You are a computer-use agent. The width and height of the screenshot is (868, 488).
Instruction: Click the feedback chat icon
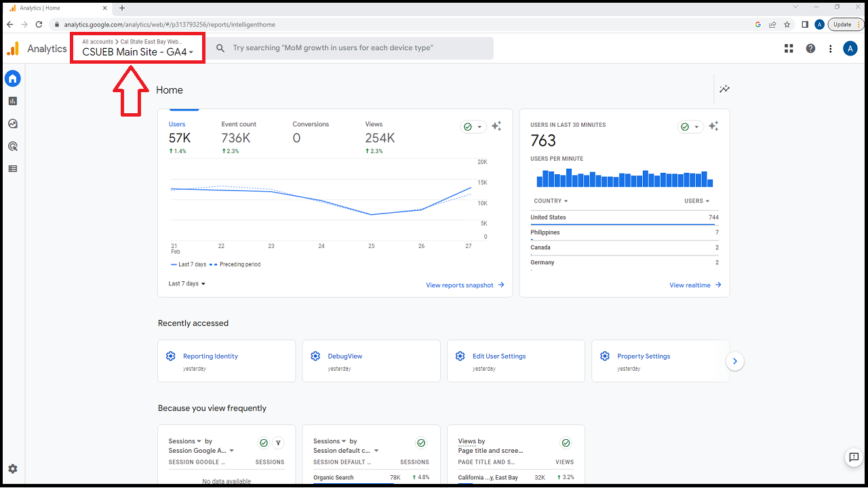[854, 458]
